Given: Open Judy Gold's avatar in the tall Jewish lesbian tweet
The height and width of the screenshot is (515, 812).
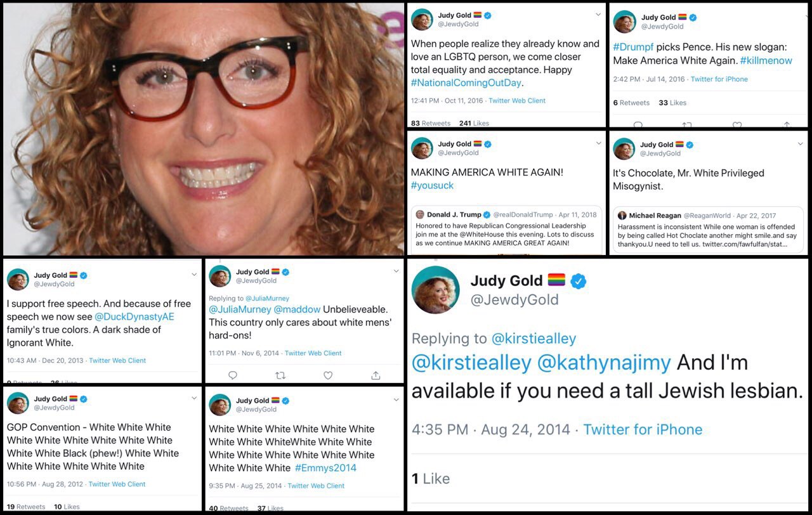Looking at the screenshot, I should 436,290.
